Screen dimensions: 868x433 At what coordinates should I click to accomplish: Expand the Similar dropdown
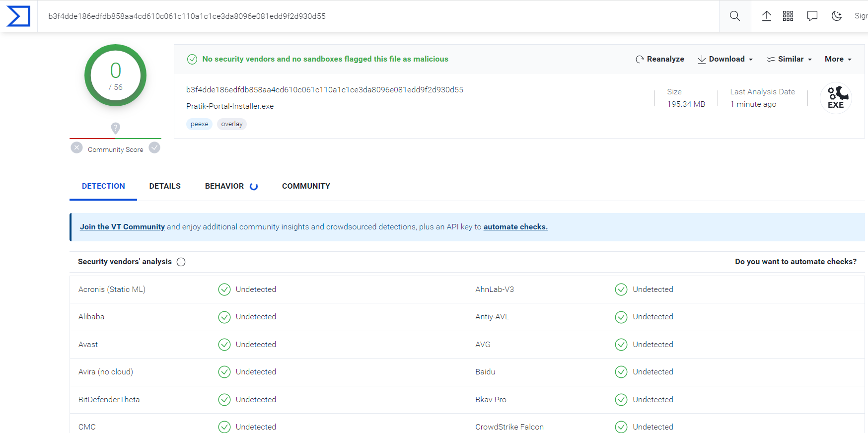[x=789, y=59]
